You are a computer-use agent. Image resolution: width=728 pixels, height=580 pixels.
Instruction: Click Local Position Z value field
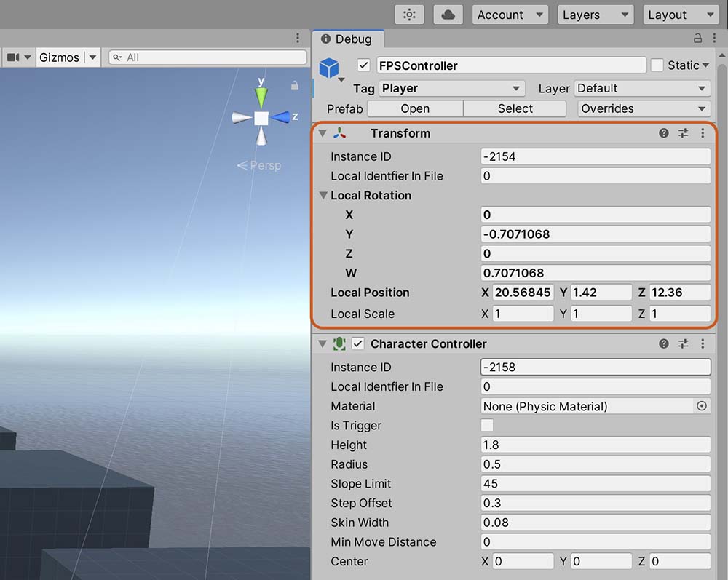[680, 293]
